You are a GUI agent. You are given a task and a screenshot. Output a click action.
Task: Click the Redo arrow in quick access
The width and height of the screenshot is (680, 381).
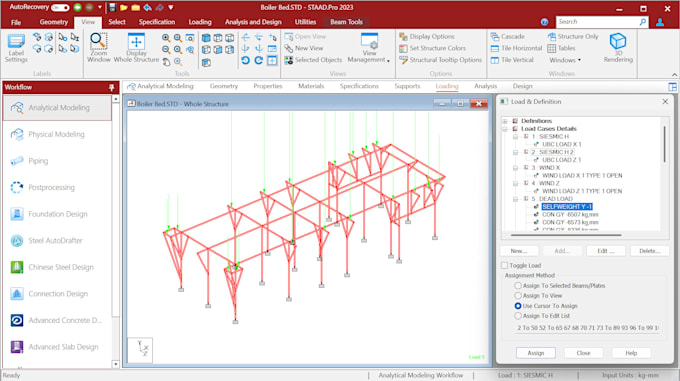160,7
